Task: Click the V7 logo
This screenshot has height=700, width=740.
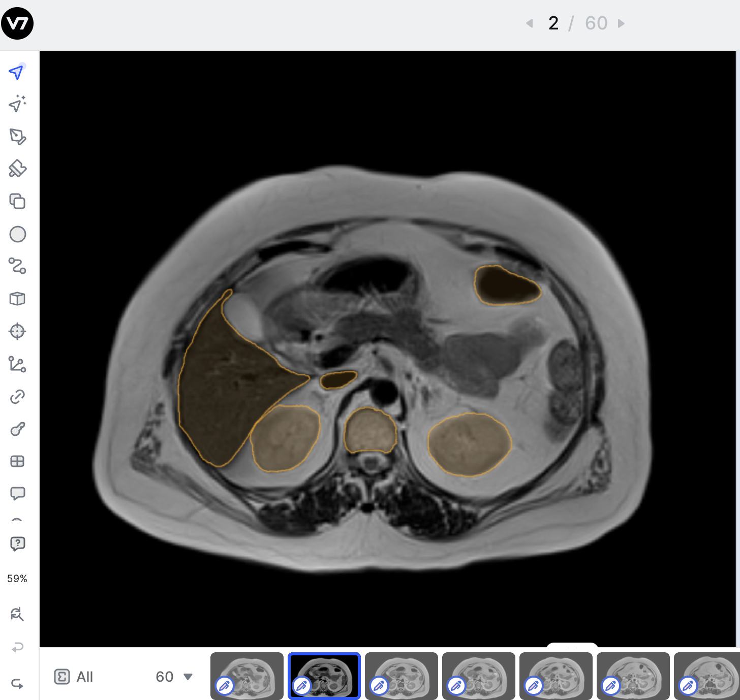Action: tap(17, 23)
